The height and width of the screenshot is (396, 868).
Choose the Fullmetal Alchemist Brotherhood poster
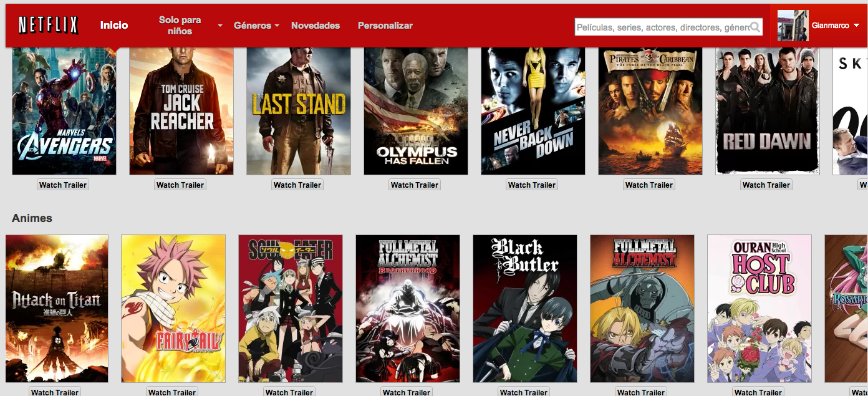408,309
